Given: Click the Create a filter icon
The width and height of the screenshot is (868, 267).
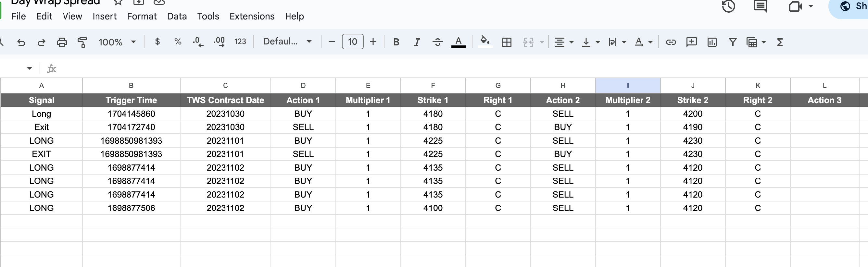Looking at the screenshot, I should coord(733,42).
